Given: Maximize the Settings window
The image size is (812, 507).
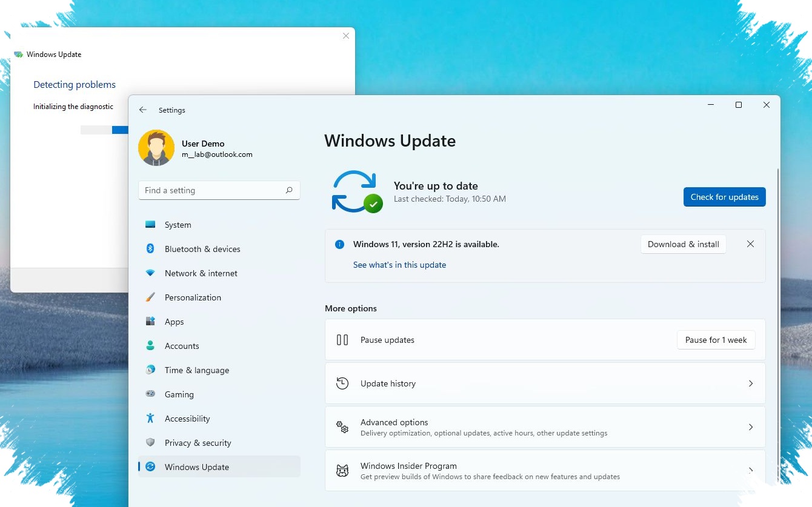Looking at the screenshot, I should coord(739,105).
